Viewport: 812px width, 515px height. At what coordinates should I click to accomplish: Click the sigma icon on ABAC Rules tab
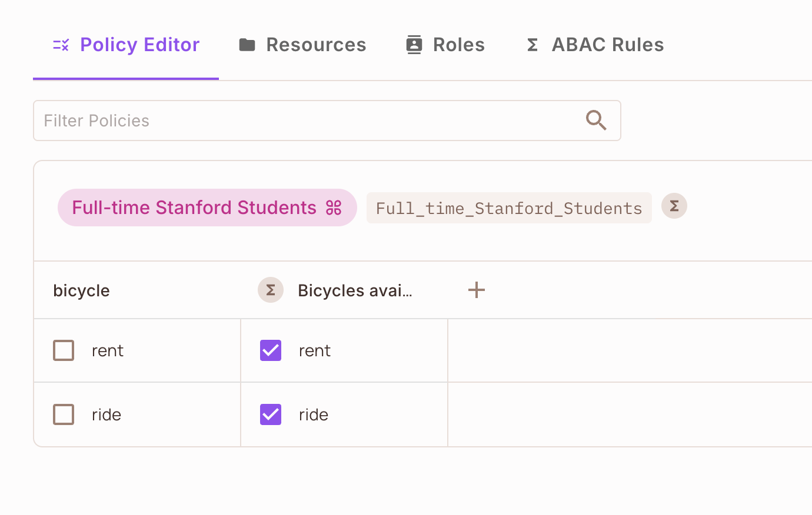pyautogui.click(x=532, y=44)
